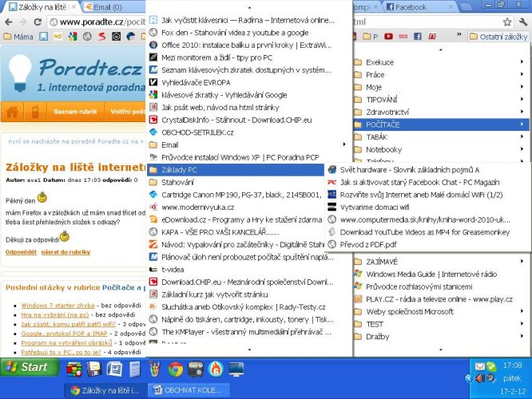Click the mobile phone icon in the orange navbar
Screen dimensions: 532x399
click(x=35, y=112)
